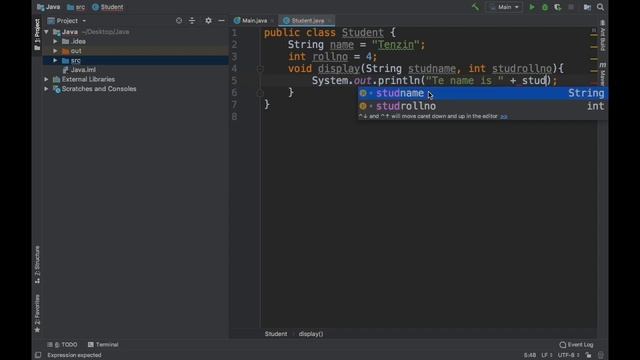Choose studrollno int completion suggestion
The height and width of the screenshot is (360, 640).
click(483, 106)
